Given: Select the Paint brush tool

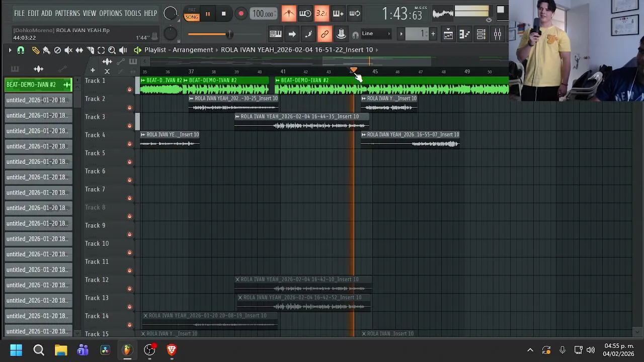Looking at the screenshot, I should click(x=46, y=50).
